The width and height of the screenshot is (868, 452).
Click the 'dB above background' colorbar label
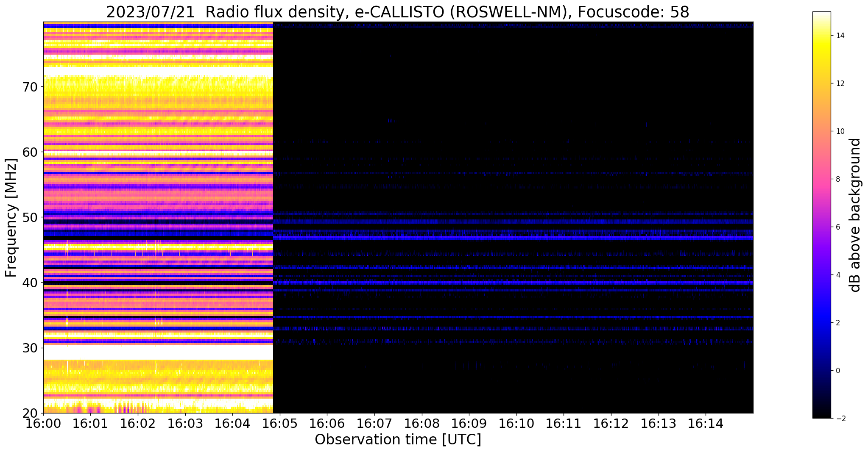(855, 215)
